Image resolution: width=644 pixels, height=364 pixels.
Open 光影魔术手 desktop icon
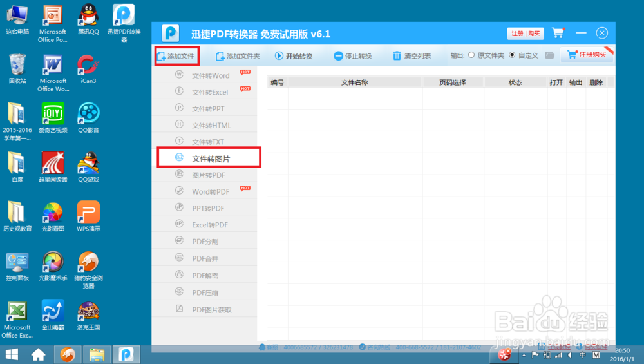click(53, 266)
